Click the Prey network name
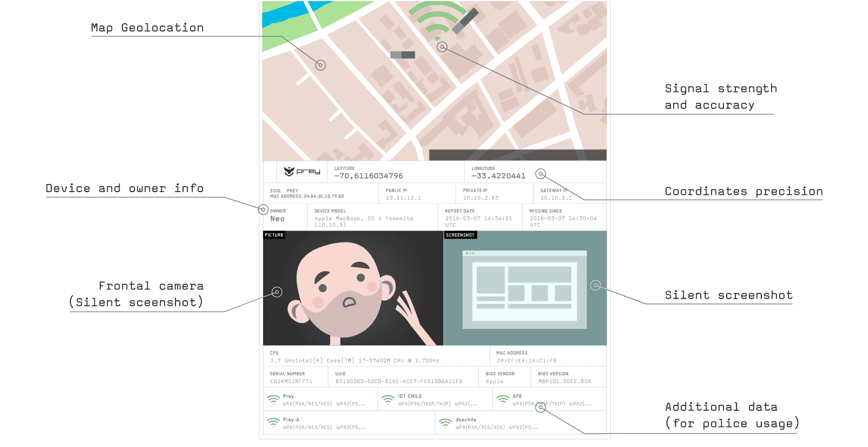868x447 pixels. click(x=288, y=396)
